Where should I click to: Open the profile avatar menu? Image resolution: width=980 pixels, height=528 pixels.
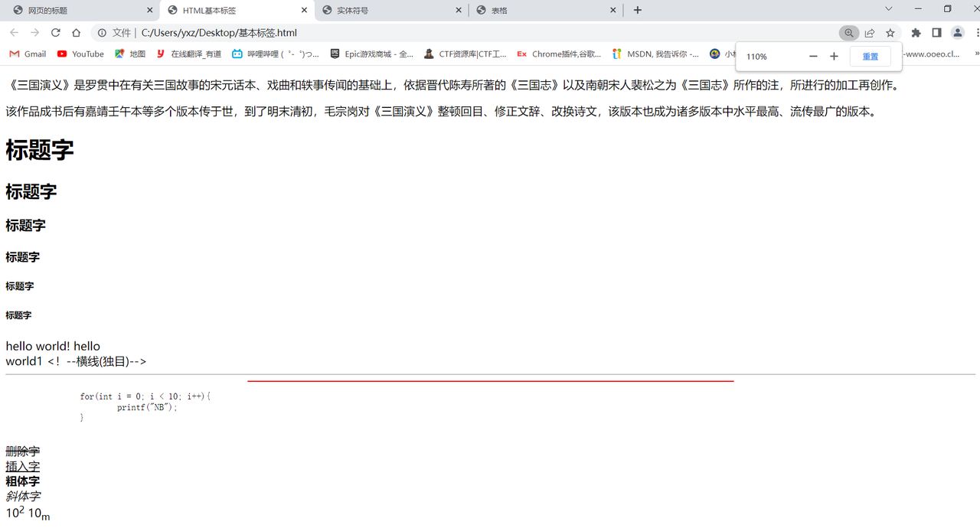click(957, 33)
